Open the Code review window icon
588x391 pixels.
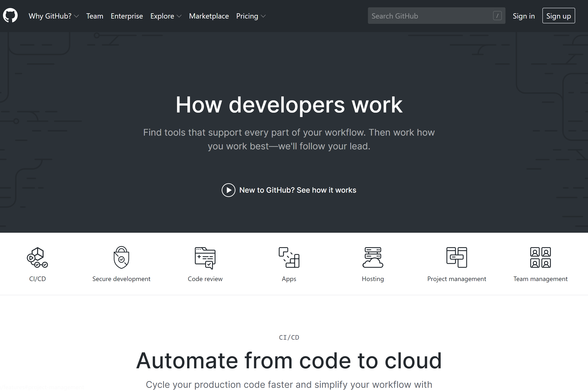(x=205, y=258)
